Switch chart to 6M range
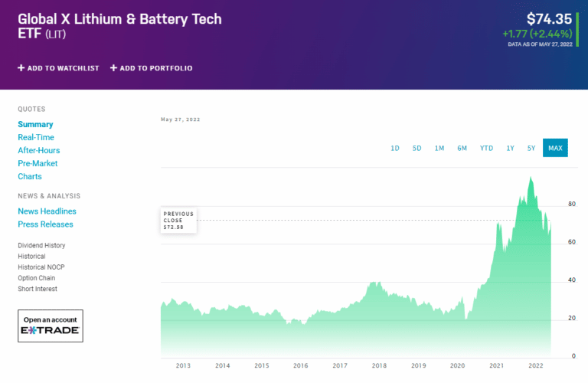Image resolution: width=588 pixels, height=383 pixels. (462, 148)
